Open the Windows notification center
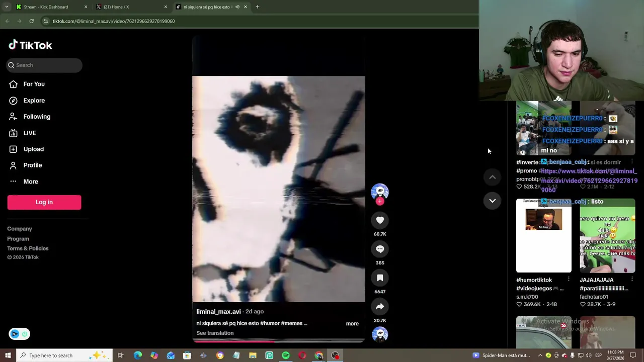Image resolution: width=644 pixels, height=362 pixels. [633, 355]
